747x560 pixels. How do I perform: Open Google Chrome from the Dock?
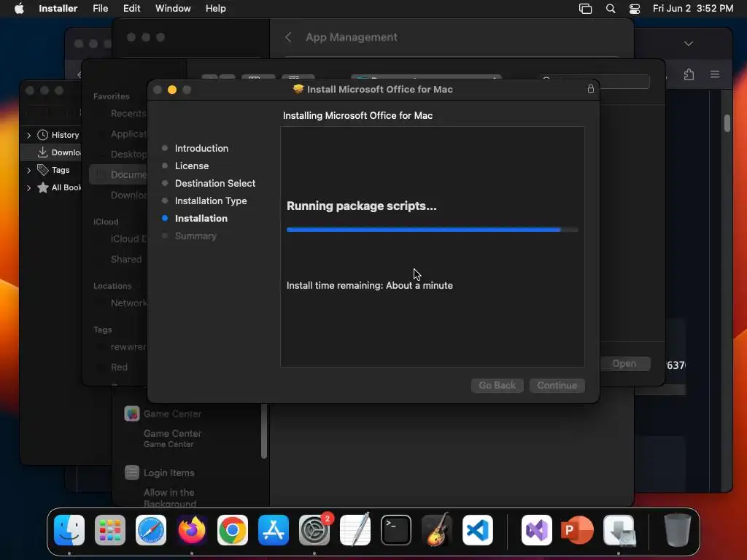click(233, 530)
